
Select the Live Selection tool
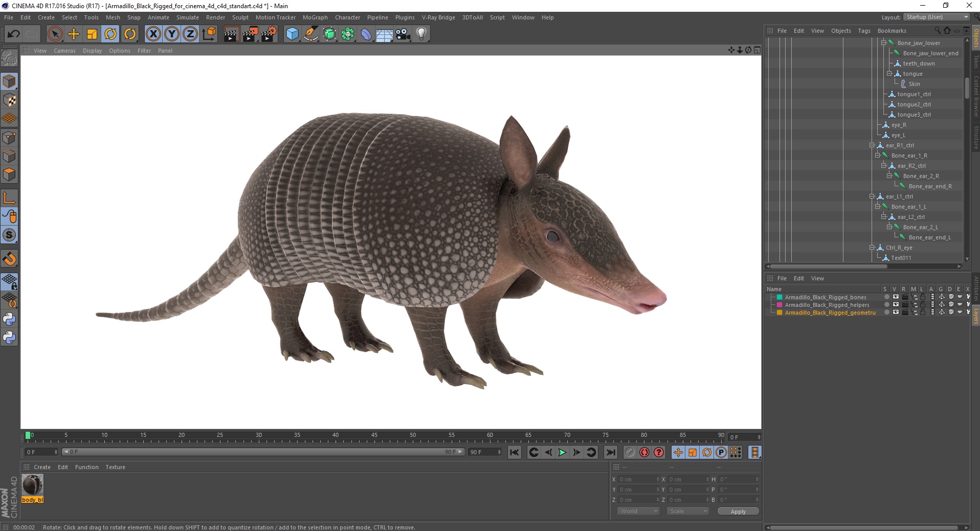click(55, 34)
